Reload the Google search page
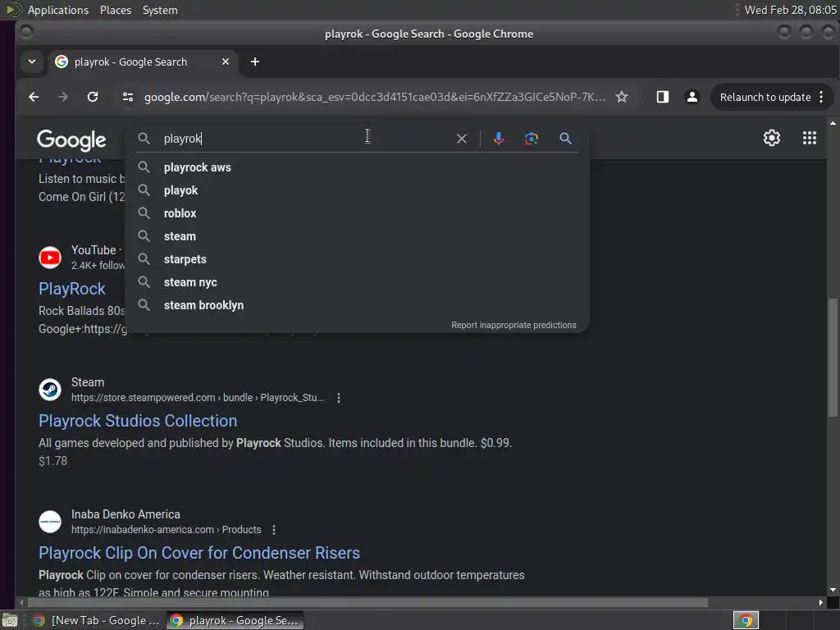Image resolution: width=840 pixels, height=630 pixels. click(93, 97)
